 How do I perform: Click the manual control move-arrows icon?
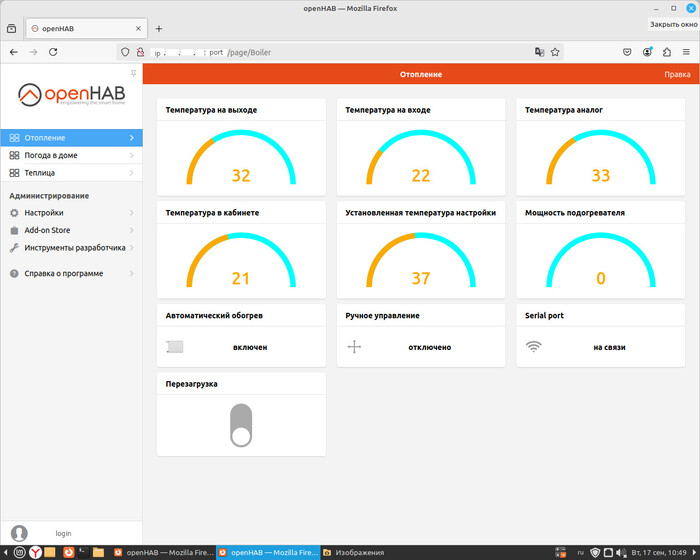pos(354,347)
